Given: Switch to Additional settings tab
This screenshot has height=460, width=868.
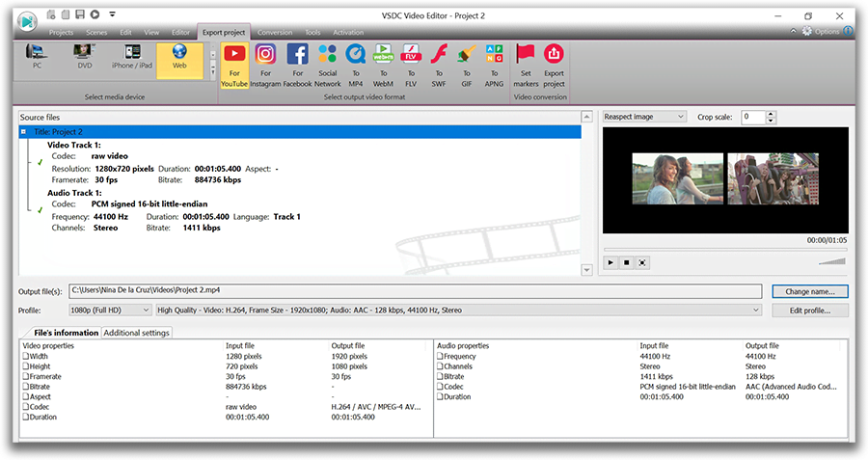Looking at the screenshot, I should pyautogui.click(x=136, y=333).
